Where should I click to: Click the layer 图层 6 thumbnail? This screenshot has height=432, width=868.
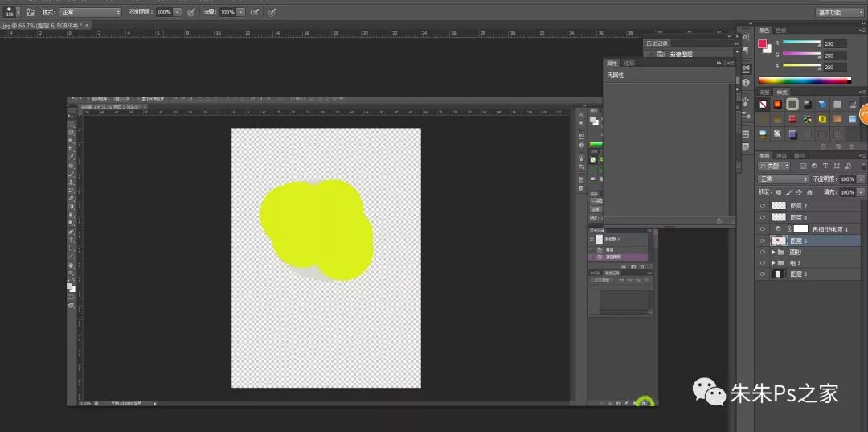coord(778,241)
